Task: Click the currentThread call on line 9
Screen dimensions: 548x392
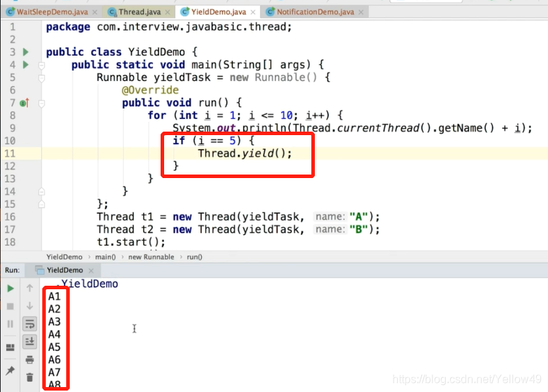Action: pyautogui.click(x=378, y=128)
